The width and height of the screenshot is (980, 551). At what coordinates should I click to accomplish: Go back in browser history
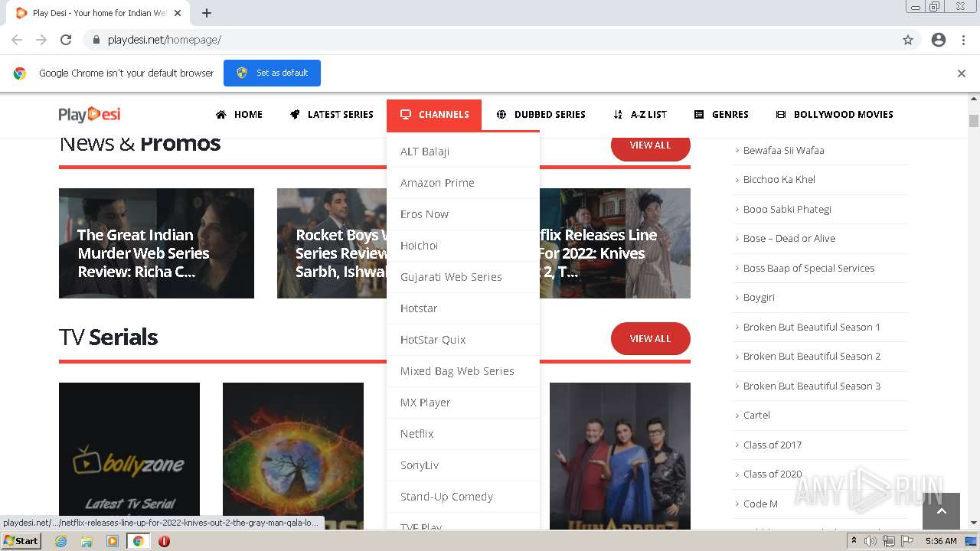tap(17, 40)
